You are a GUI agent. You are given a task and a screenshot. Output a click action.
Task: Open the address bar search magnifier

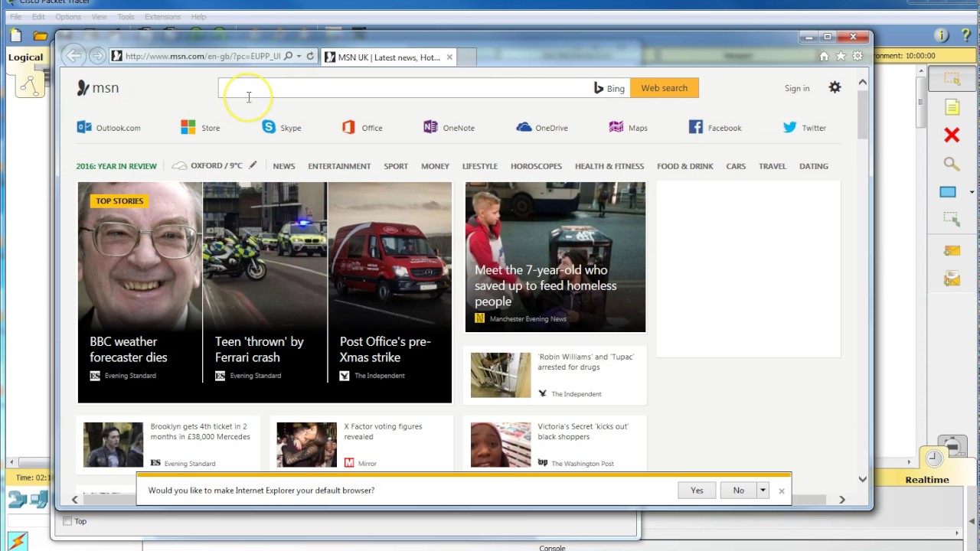288,56
